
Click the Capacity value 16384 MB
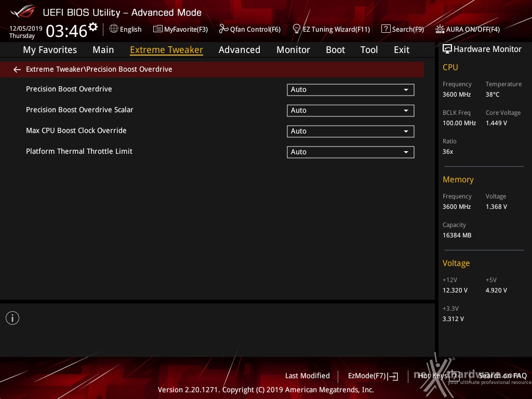[457, 235]
